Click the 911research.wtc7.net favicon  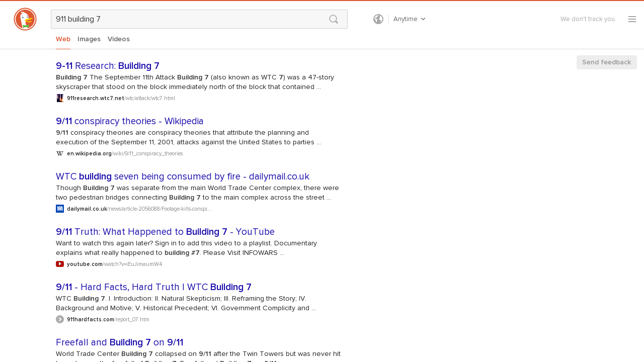(x=60, y=98)
